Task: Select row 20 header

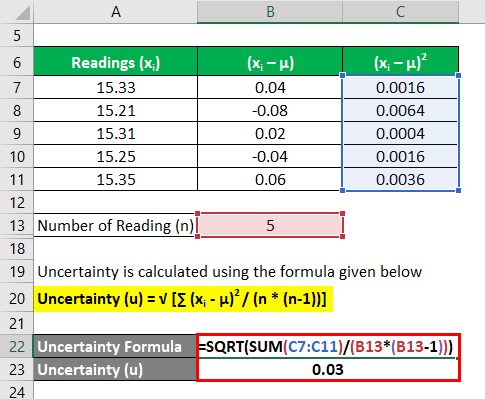Action: [x=17, y=298]
